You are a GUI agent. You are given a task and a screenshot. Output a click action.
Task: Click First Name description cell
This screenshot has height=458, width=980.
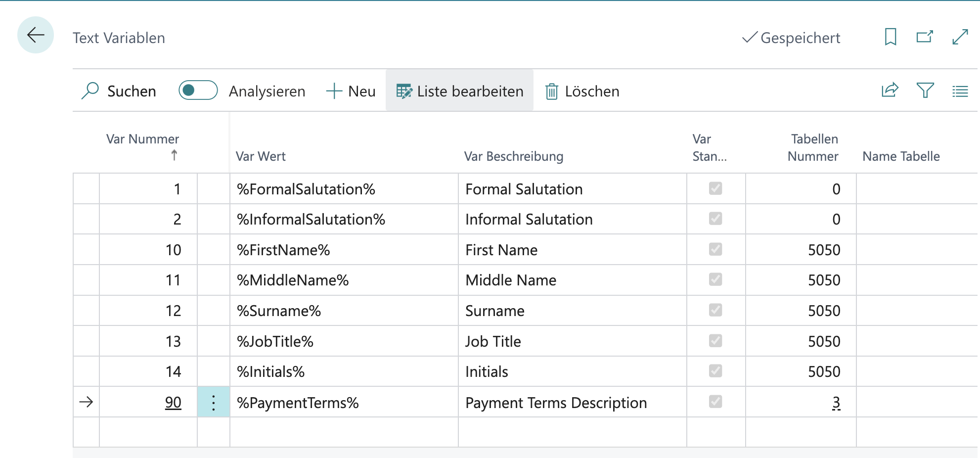pos(573,250)
